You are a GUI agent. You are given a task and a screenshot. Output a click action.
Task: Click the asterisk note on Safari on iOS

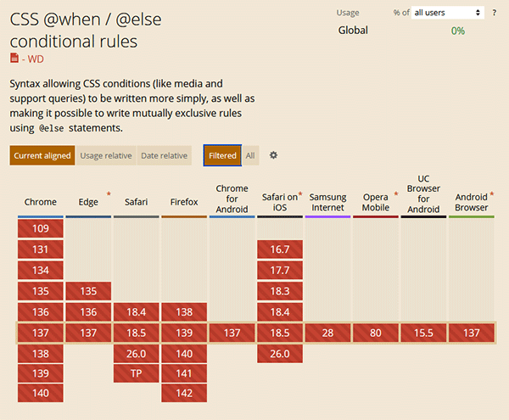[x=299, y=195]
